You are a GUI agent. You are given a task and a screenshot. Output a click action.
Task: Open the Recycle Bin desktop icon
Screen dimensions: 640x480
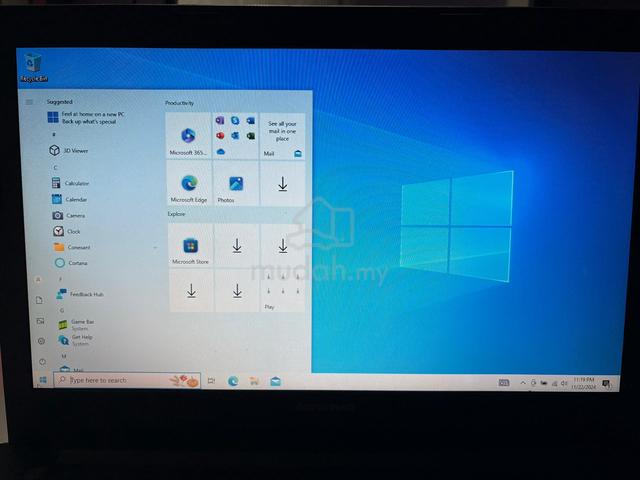(x=33, y=68)
